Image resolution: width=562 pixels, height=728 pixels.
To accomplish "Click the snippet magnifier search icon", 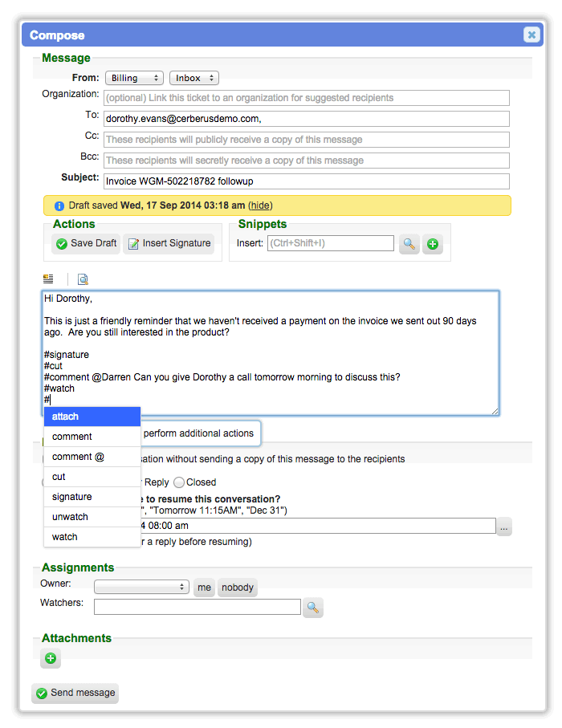I will click(x=409, y=244).
